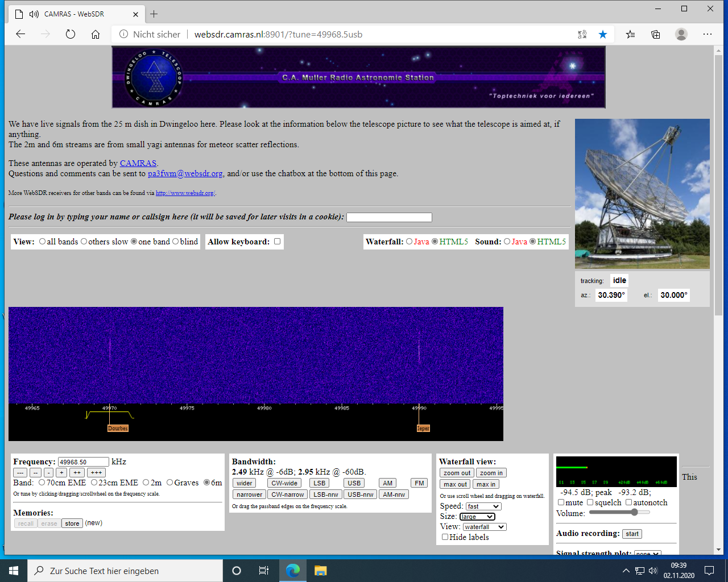Open Microsoft Edge from the taskbar
Viewport: 728px width, 582px height.
(293, 571)
